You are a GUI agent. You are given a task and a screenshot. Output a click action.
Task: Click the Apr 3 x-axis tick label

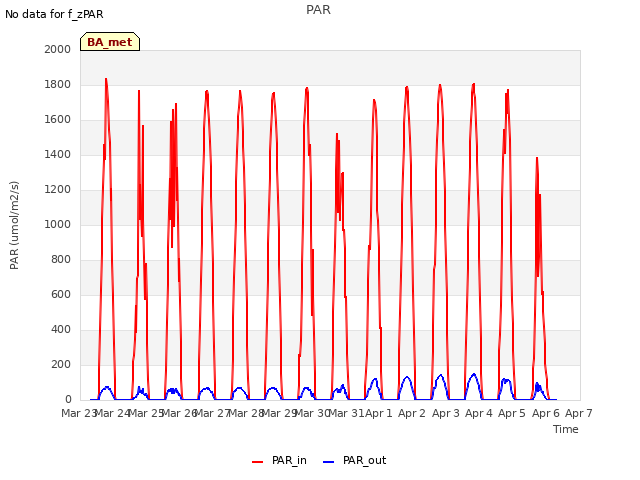(x=446, y=413)
